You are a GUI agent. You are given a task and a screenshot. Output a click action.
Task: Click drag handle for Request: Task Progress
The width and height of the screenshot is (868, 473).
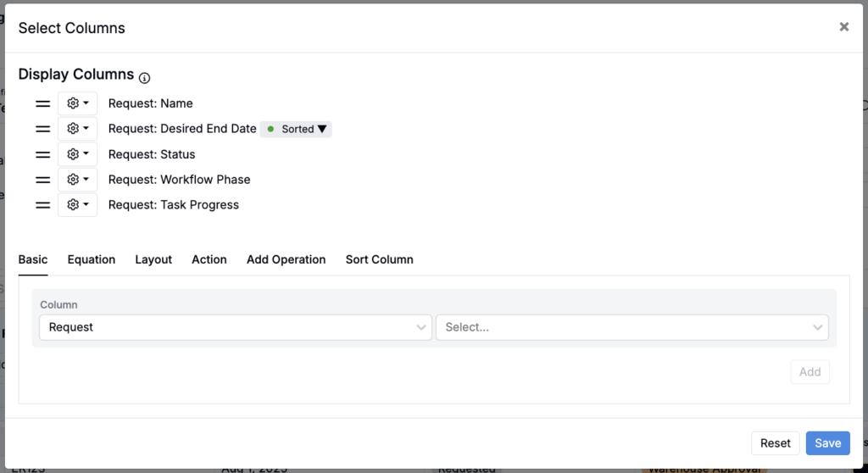[42, 205]
